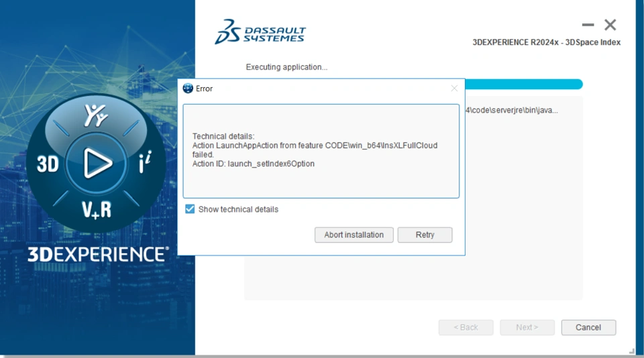
Task: Close the 3DEXPERIENCE installer window
Action: tap(610, 25)
